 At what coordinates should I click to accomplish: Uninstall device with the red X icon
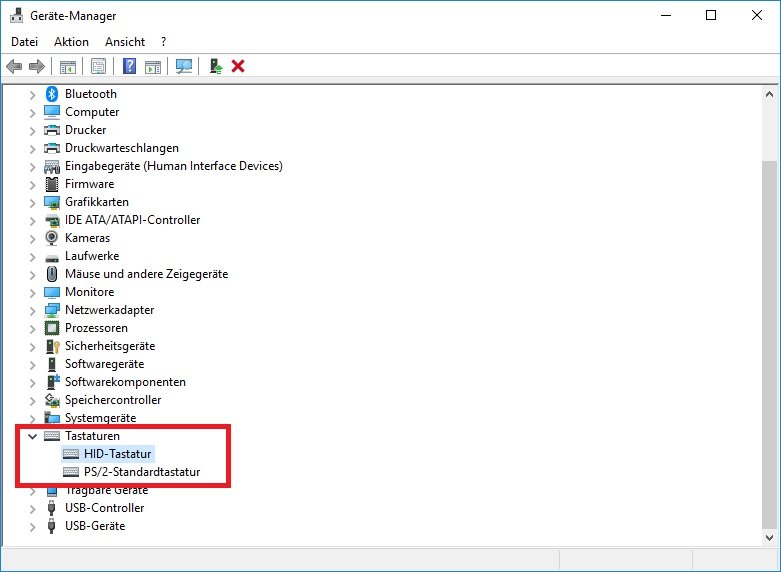238,66
